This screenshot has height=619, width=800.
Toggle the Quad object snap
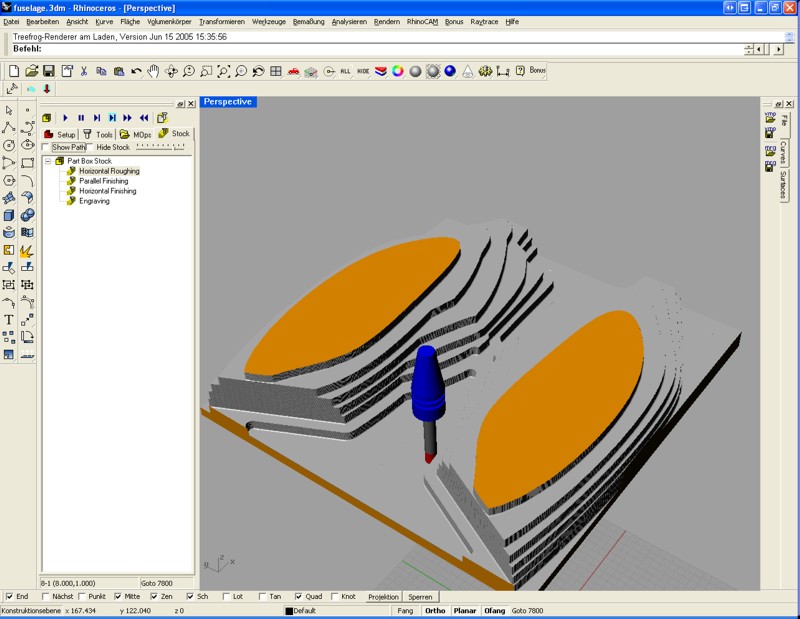click(298, 596)
